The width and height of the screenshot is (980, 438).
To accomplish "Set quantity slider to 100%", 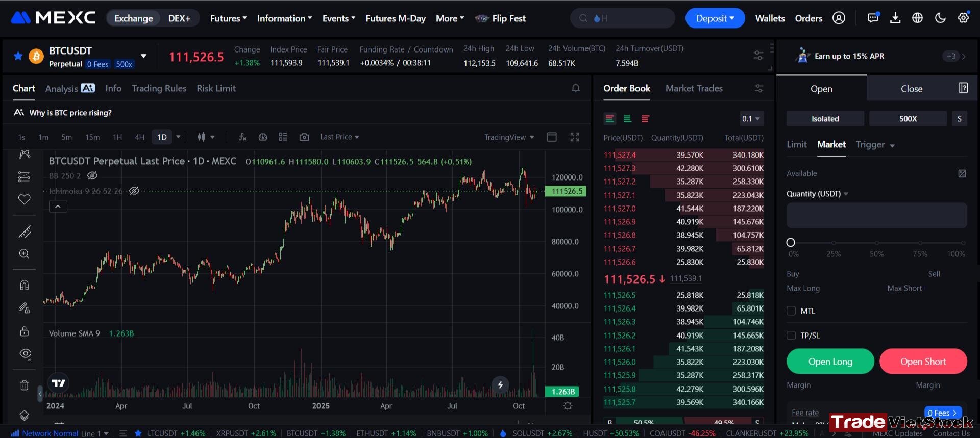I will coord(963,243).
